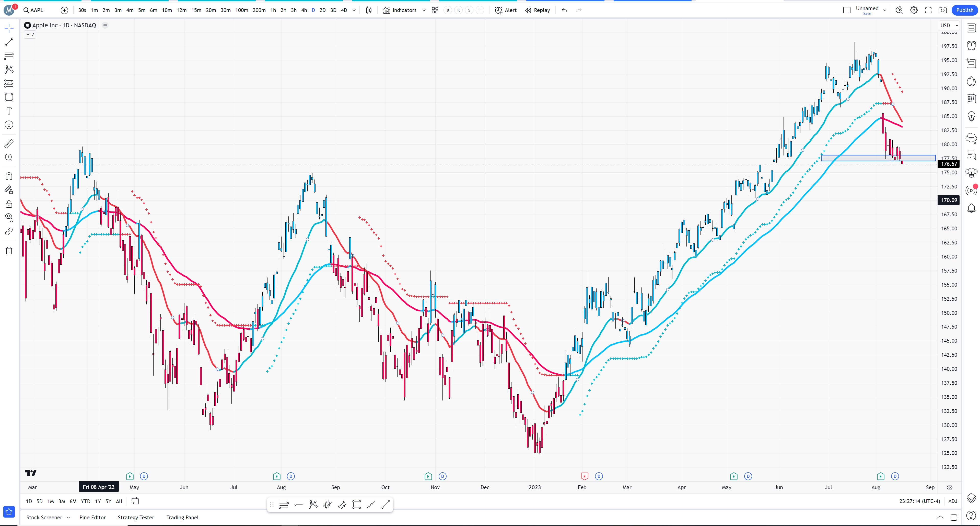Select the 1h timeframe
The height and width of the screenshot is (526, 980).
(273, 10)
